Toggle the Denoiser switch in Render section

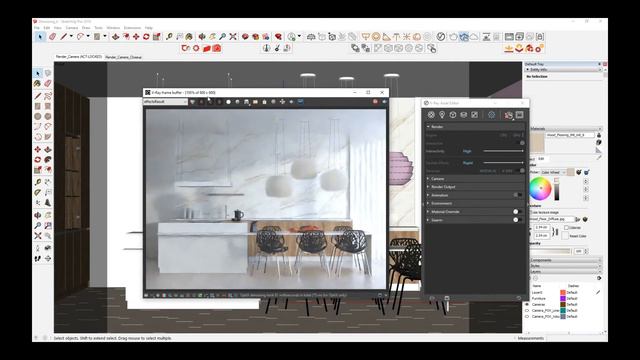click(521, 171)
